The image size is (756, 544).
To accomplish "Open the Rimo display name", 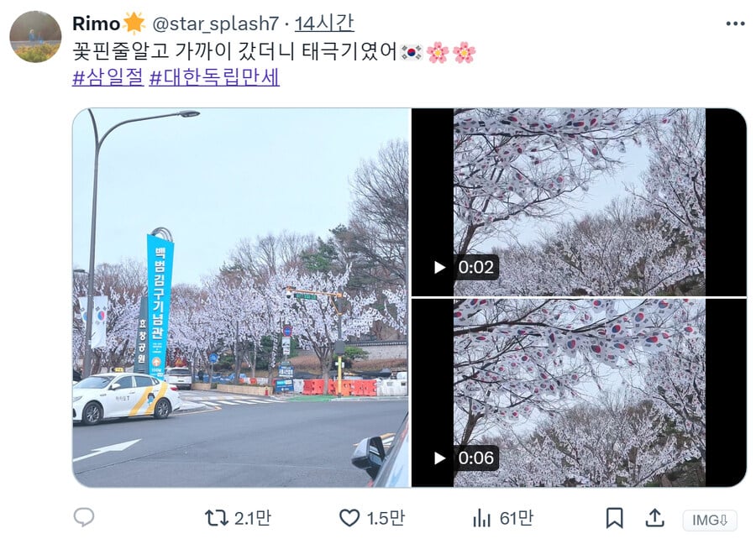I will [x=97, y=24].
